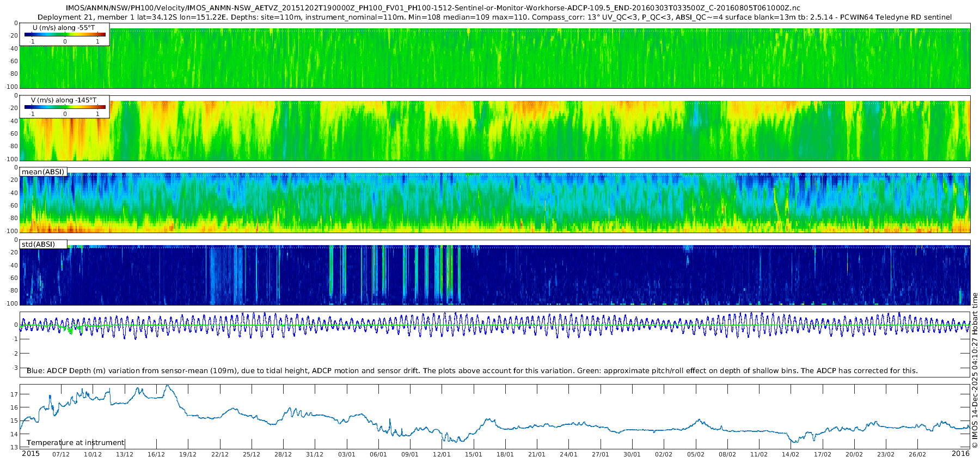Click the 07/12 date tick label
This screenshot has width=980, height=463.
point(61,454)
